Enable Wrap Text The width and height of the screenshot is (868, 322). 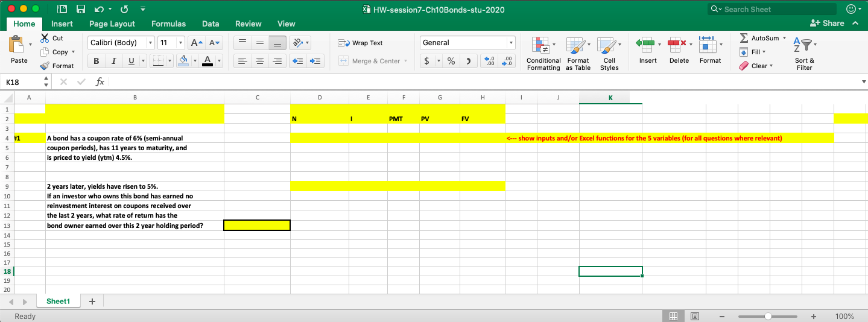coord(360,43)
